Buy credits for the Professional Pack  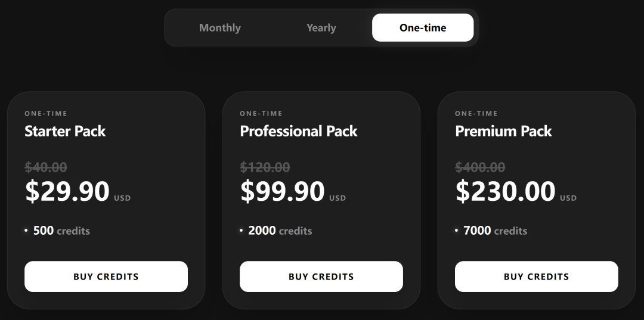pos(321,276)
